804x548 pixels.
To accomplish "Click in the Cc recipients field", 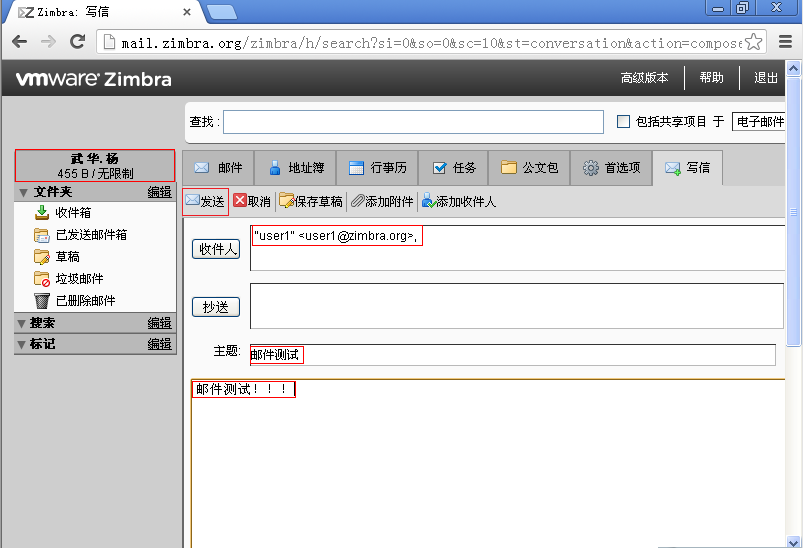I will click(x=517, y=306).
